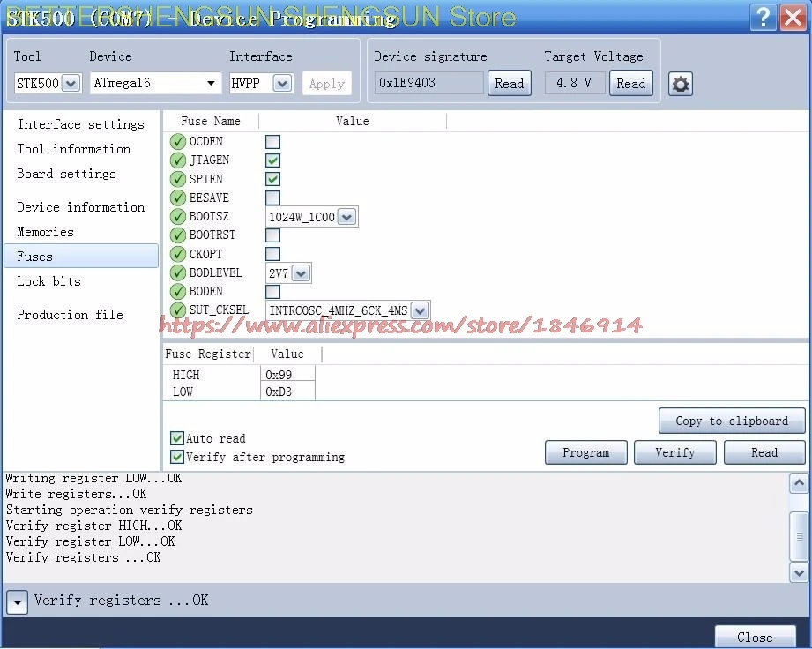Open the Interface settings page
812x649 pixels.
(81, 124)
